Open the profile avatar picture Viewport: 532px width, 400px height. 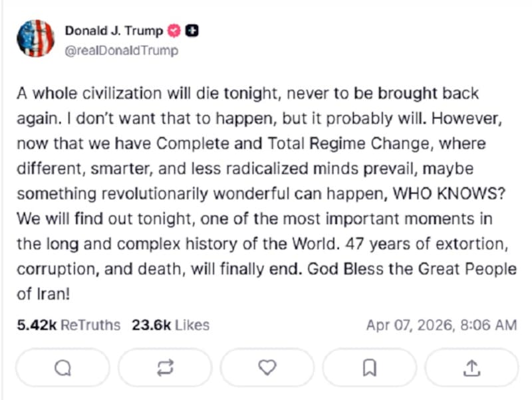(x=35, y=39)
